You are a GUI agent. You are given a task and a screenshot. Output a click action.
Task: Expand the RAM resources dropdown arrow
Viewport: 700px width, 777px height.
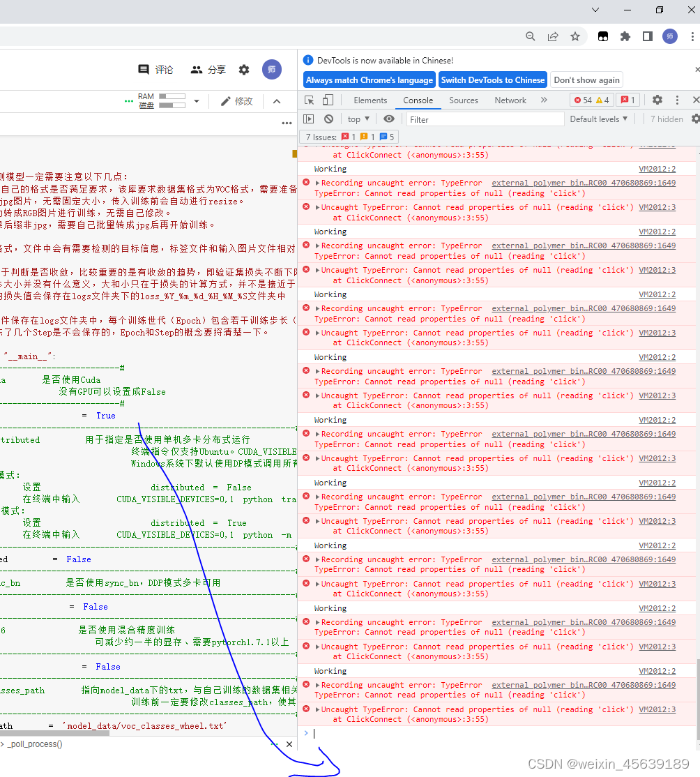click(196, 100)
